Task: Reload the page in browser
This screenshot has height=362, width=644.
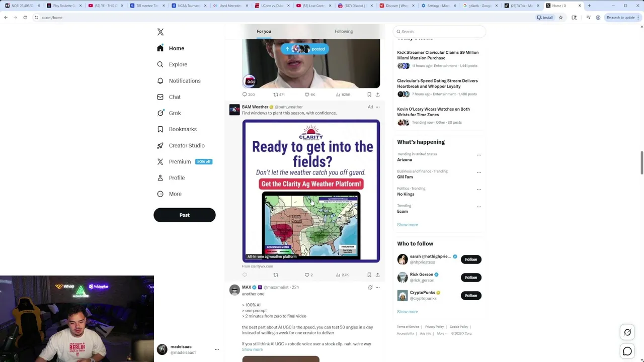Action: [x=25, y=18]
